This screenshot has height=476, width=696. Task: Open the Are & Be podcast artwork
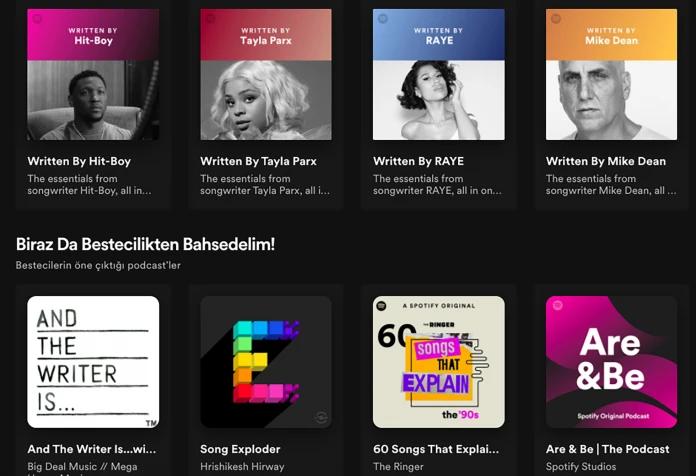tap(611, 362)
